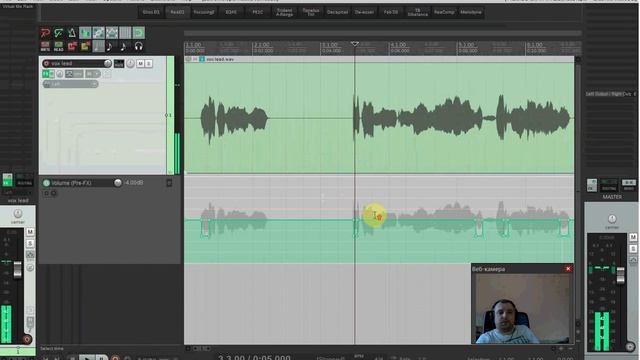Click the 4.1.00 ruler position

pos(398,44)
